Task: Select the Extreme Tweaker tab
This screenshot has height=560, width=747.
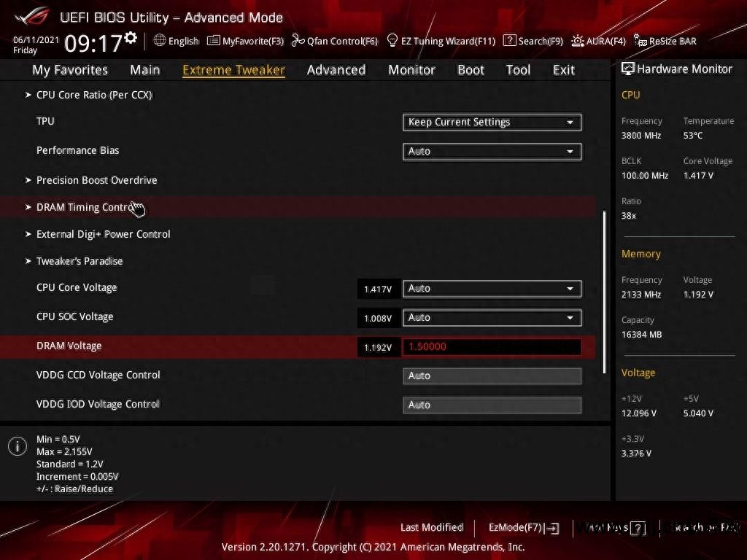Action: click(x=234, y=70)
